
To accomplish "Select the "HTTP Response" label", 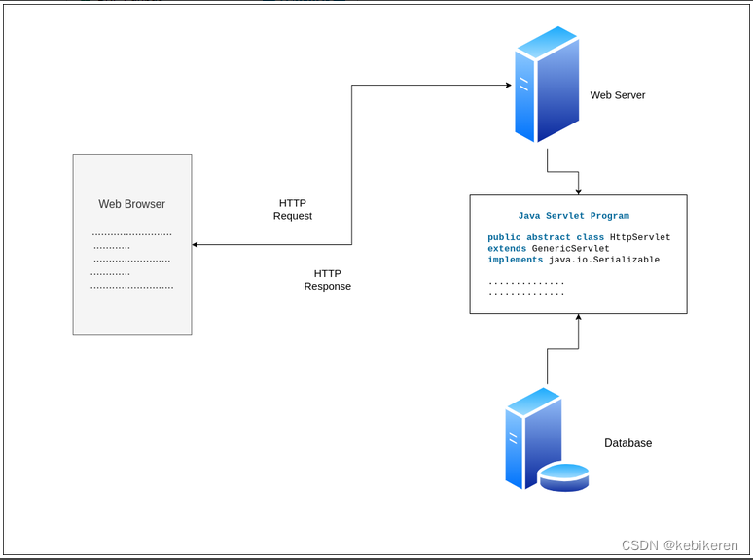I will pyautogui.click(x=328, y=280).
